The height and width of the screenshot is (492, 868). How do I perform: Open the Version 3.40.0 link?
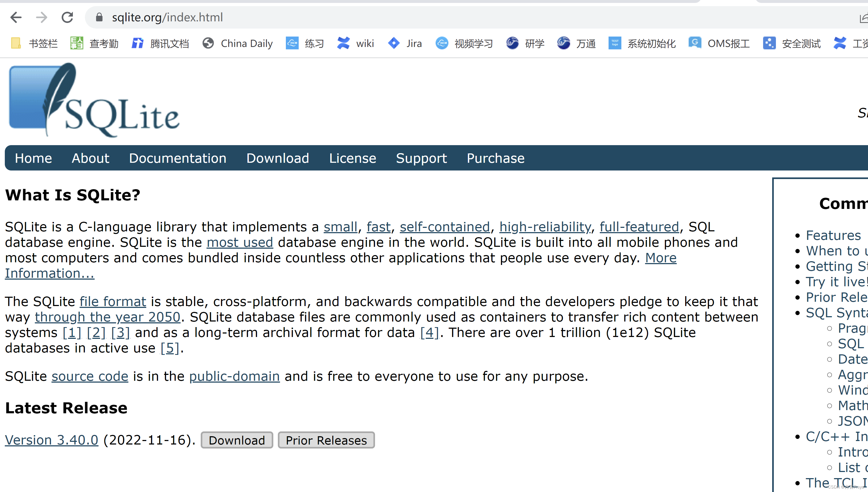(51, 440)
